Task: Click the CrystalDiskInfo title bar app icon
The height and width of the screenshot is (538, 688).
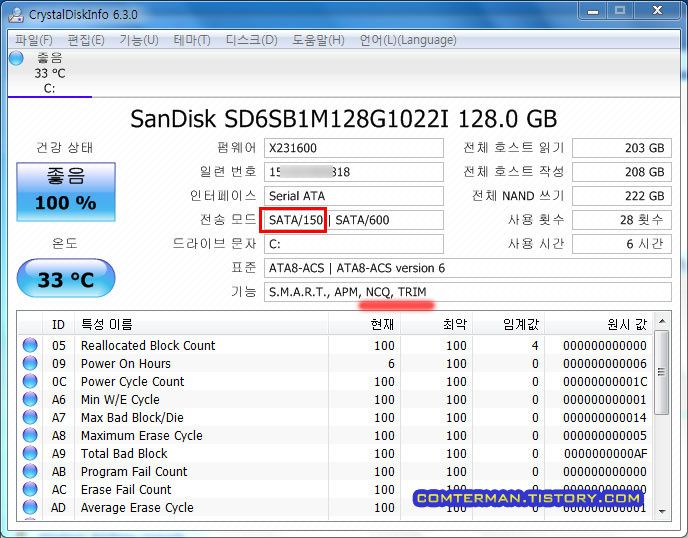Action: [16, 14]
